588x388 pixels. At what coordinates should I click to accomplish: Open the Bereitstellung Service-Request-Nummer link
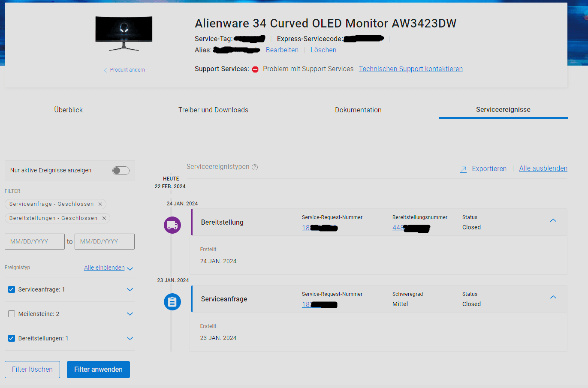tap(320, 228)
